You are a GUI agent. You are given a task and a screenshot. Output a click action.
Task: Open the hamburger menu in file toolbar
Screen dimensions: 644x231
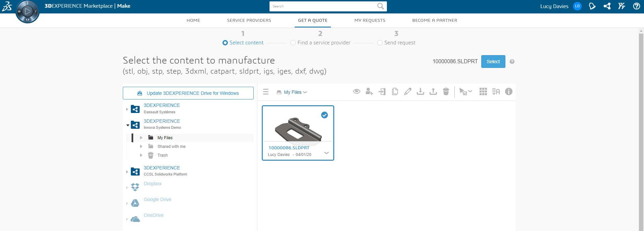(x=266, y=92)
